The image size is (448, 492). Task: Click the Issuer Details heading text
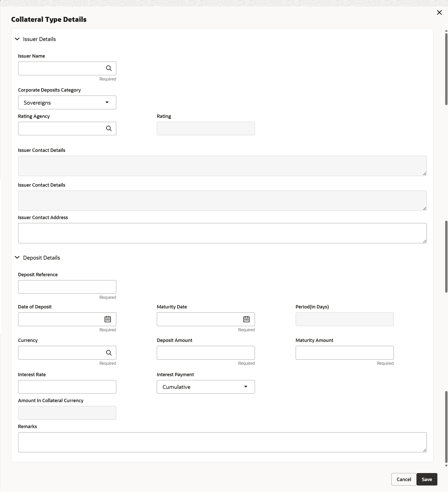[39, 39]
